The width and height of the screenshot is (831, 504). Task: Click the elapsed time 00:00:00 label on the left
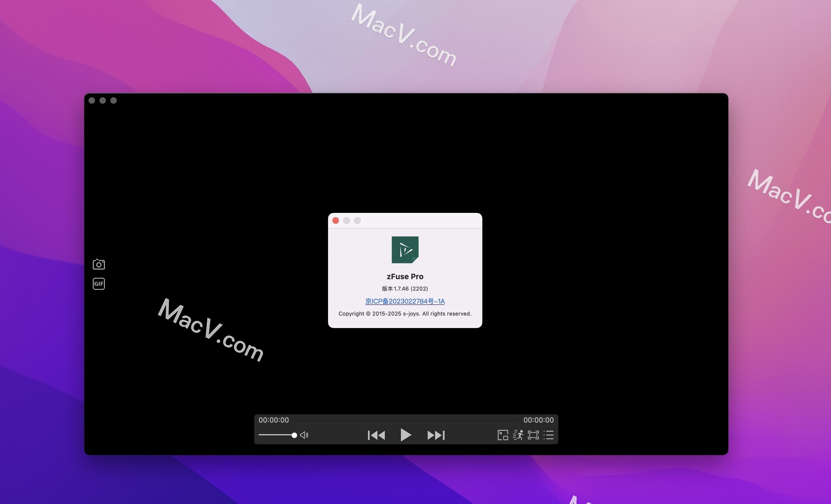[x=274, y=420]
